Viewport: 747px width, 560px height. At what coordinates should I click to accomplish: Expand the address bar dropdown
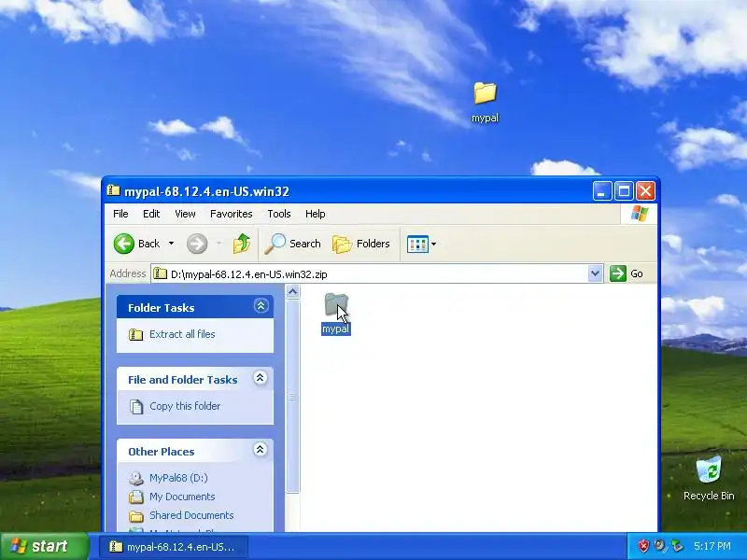pos(595,273)
